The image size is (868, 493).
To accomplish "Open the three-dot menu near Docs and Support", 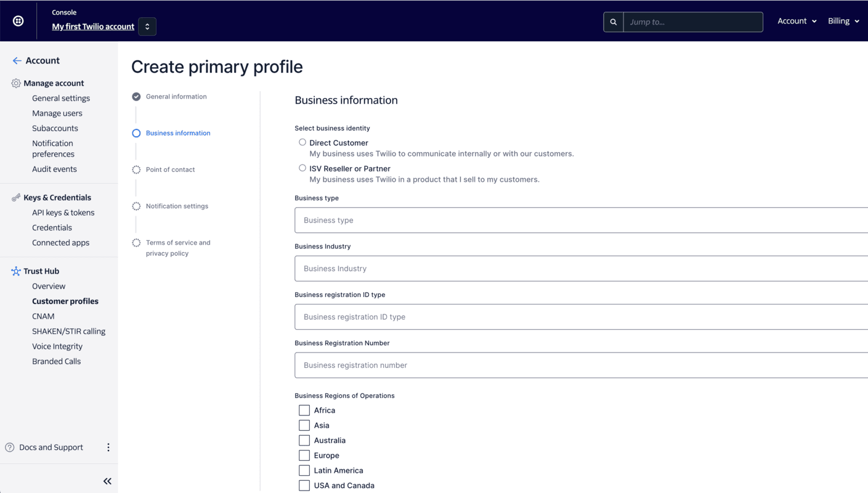I will click(108, 447).
